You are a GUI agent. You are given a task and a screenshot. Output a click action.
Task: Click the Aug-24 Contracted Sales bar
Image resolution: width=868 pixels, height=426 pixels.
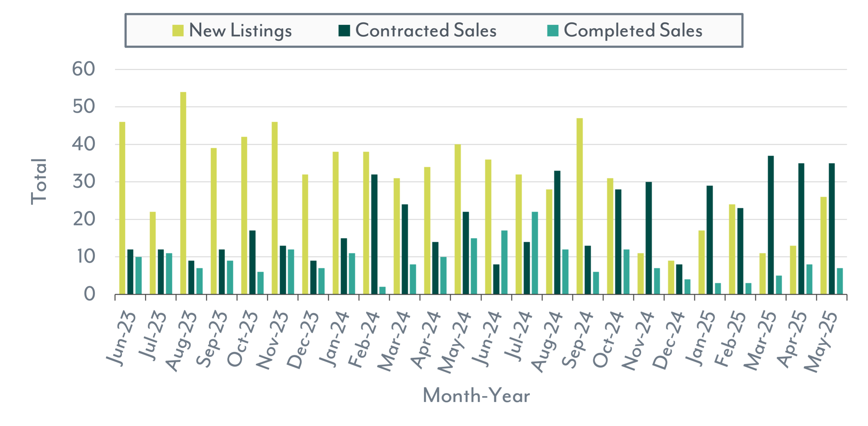click(x=557, y=232)
